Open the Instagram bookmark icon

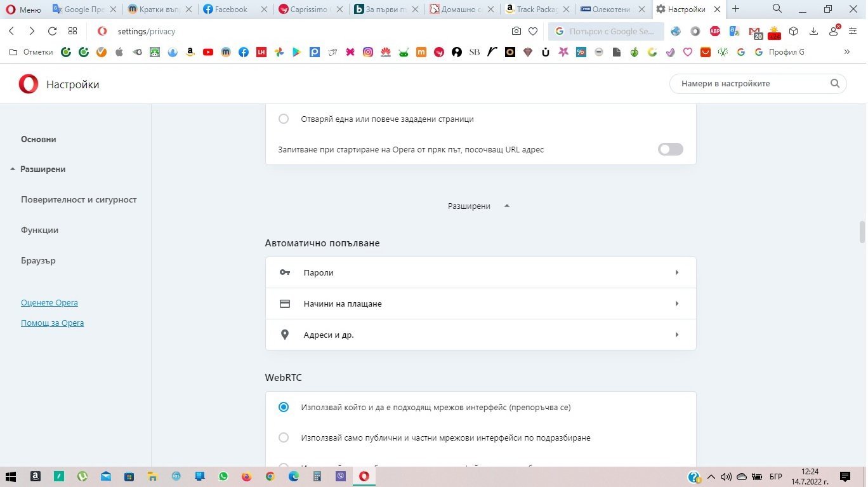[368, 52]
